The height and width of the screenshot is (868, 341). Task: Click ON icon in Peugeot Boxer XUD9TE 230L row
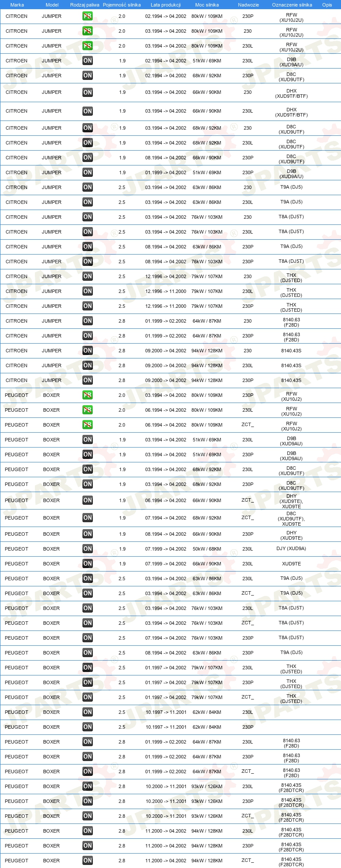88,564
